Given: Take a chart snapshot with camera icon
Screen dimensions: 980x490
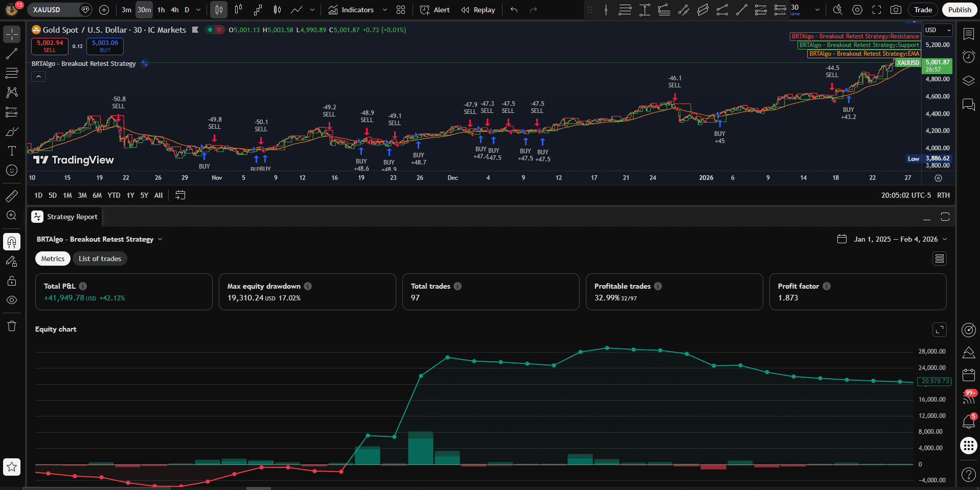Looking at the screenshot, I should (896, 10).
